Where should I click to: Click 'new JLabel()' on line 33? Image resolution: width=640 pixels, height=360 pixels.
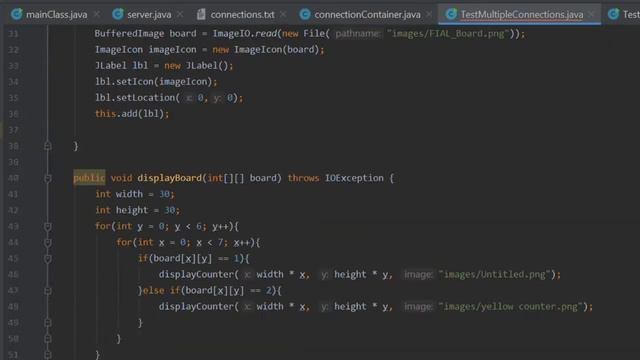196,66
